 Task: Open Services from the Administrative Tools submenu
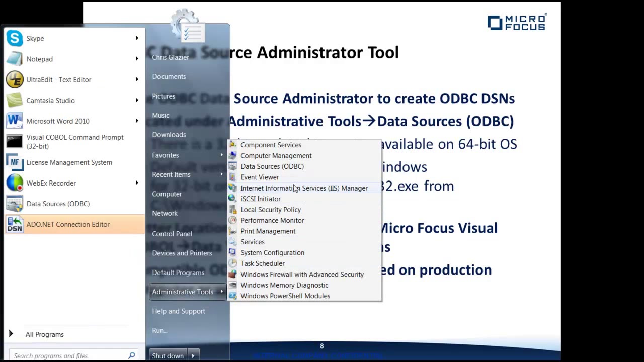(253, 242)
